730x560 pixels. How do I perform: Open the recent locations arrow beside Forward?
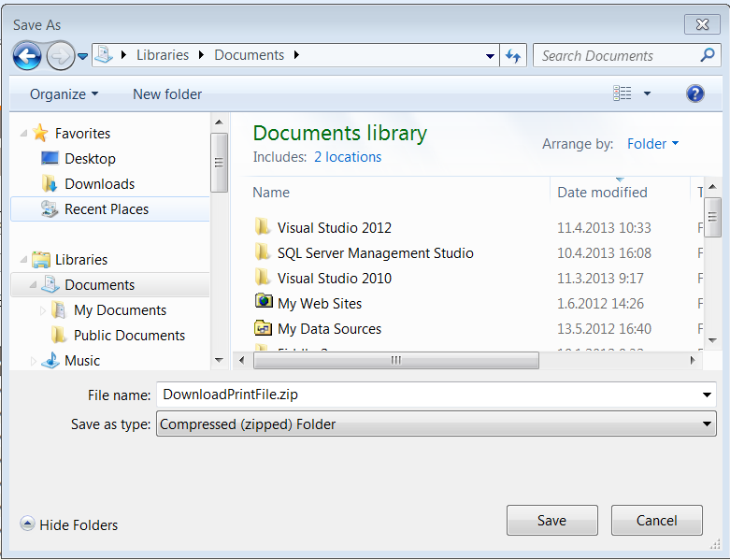pyautogui.click(x=82, y=56)
